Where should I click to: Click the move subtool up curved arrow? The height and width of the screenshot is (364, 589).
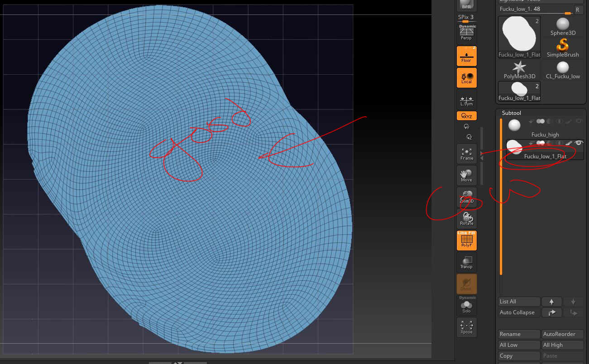click(x=552, y=312)
